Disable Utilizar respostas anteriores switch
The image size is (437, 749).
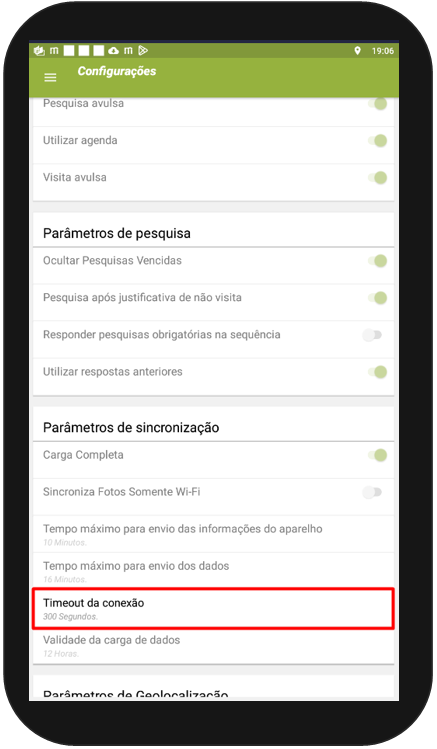[x=377, y=372]
